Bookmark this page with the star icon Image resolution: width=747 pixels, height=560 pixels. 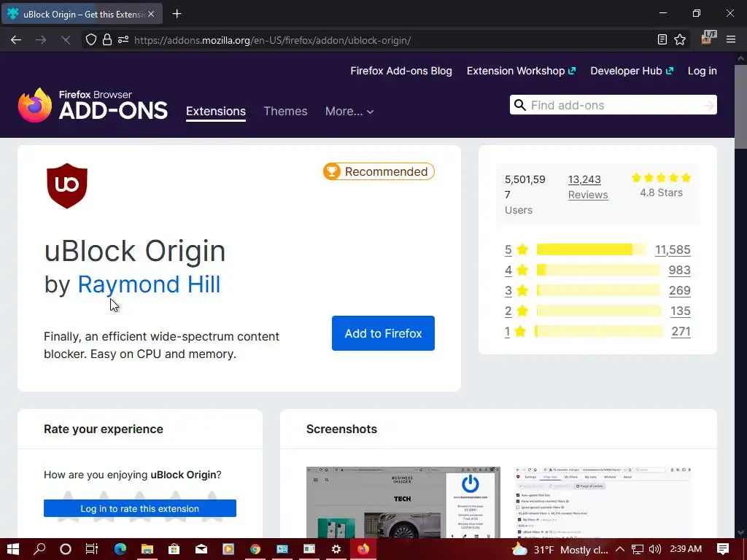click(x=680, y=40)
